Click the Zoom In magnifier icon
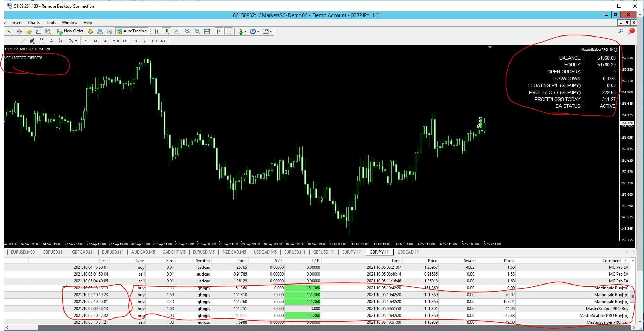Viewport: 644px width, 331px height. pos(187,31)
